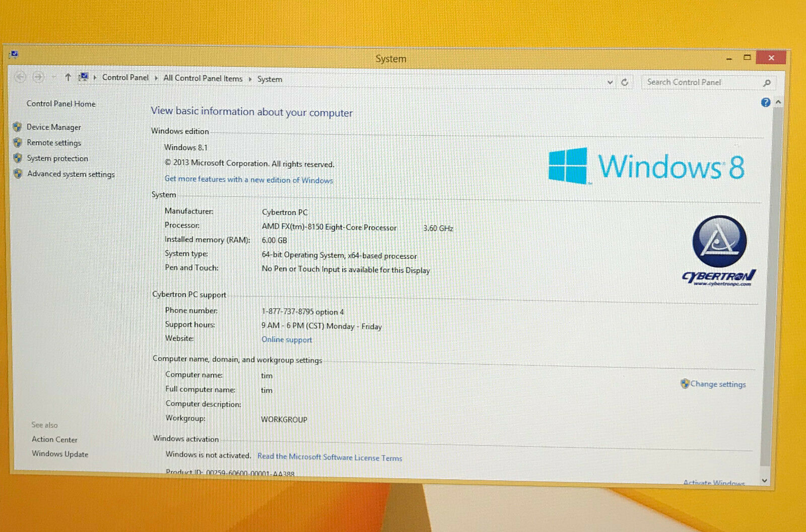
Task: Open the recent locations dropdown arrow
Action: coord(53,77)
